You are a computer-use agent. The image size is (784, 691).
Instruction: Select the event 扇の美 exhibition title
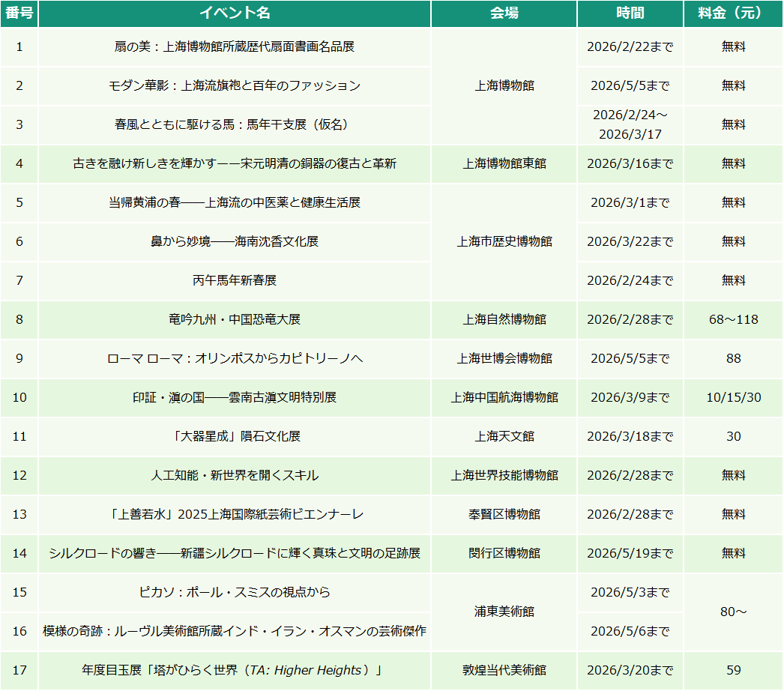pyautogui.click(x=233, y=46)
